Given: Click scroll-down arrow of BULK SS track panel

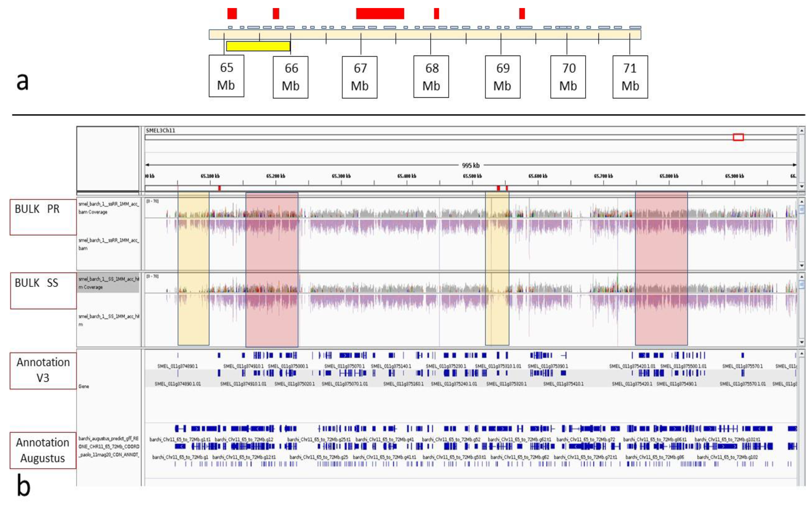Looking at the screenshot, I should pos(802,342).
